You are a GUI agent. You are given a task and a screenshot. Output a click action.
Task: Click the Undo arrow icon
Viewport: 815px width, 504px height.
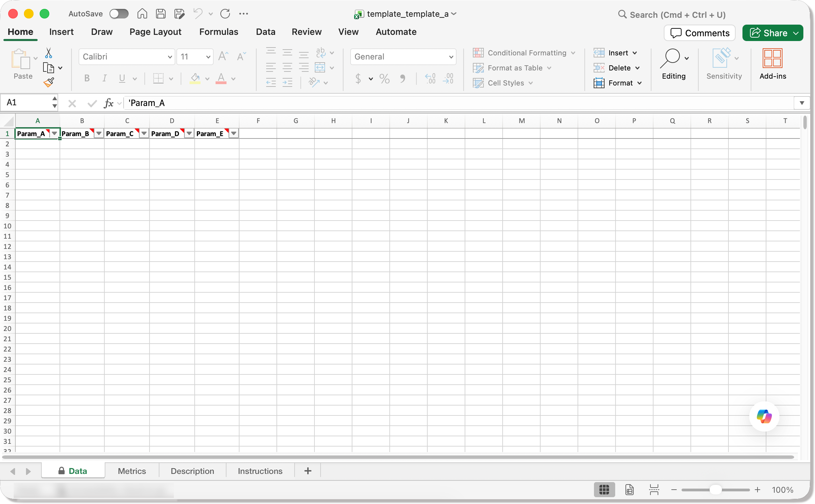tap(198, 14)
